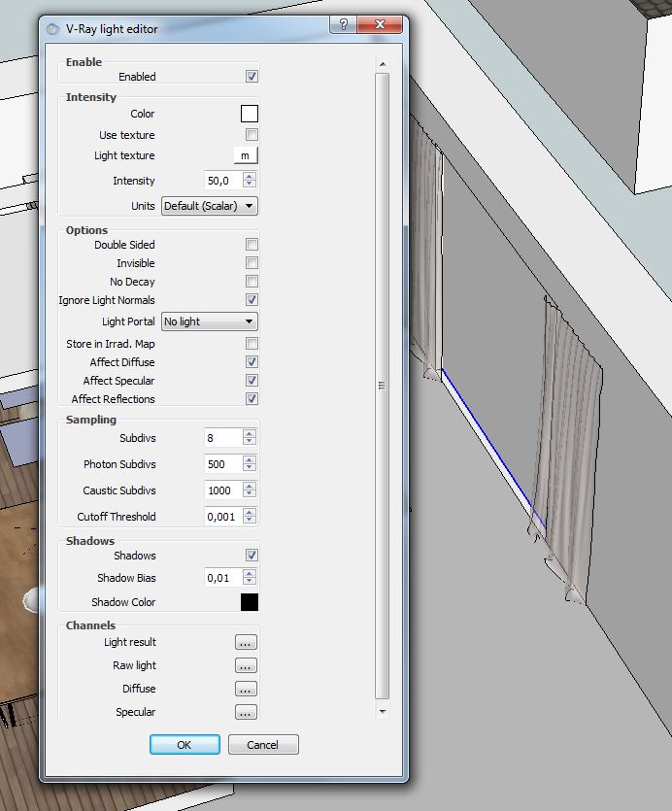Toggle the Invisible checkbox
672x811 pixels.
252,263
